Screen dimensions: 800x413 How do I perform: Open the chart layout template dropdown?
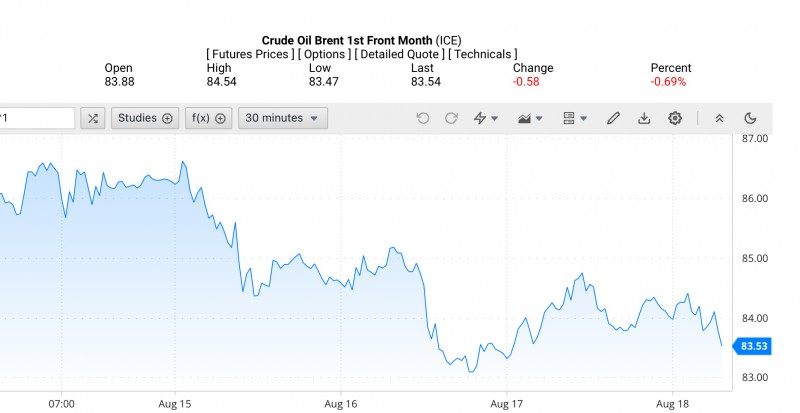[x=575, y=118]
